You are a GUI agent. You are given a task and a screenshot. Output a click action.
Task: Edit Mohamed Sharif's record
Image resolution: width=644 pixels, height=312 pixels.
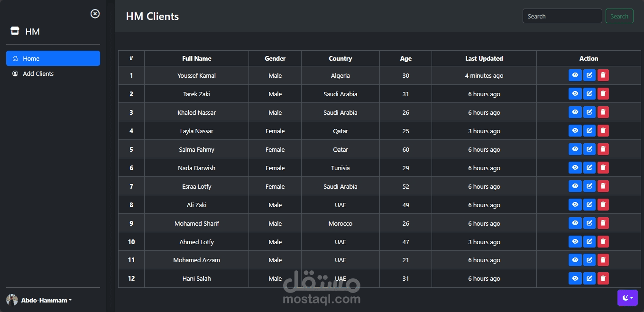(589, 223)
